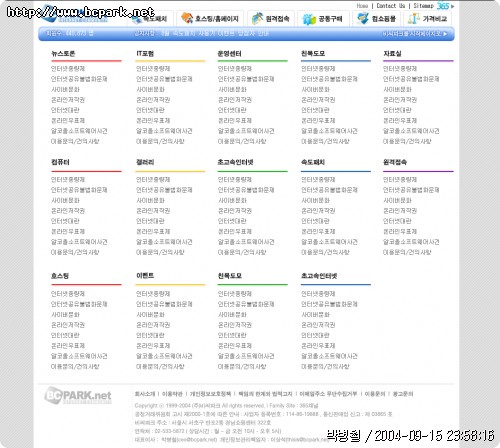This screenshot has width=500, height=448.
Task: Open the 컴퓨터 section heading
Action: click(60, 162)
